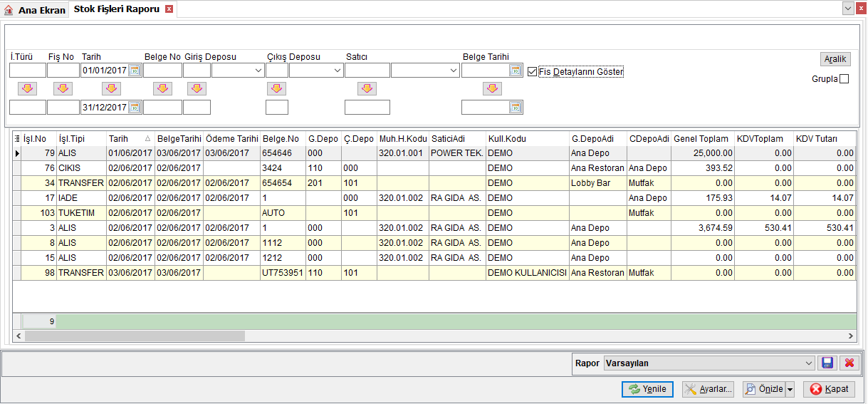Open the Rapor Varsayılan dropdown

(x=808, y=363)
